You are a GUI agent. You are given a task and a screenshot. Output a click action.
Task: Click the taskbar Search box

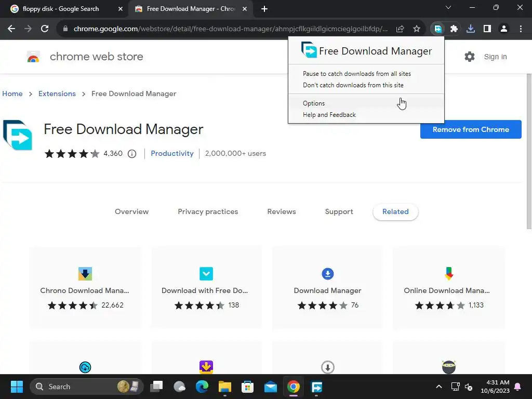(x=87, y=387)
